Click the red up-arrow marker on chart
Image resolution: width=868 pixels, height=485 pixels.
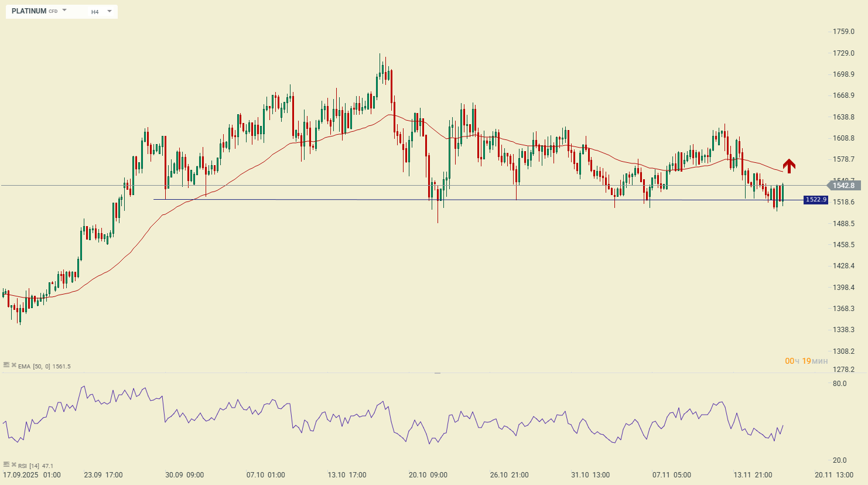pyautogui.click(x=789, y=166)
